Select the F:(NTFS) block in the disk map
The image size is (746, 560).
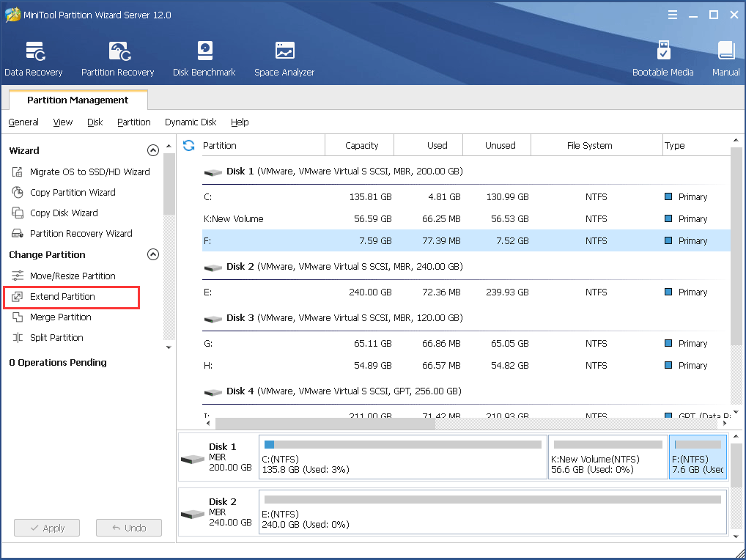point(698,457)
